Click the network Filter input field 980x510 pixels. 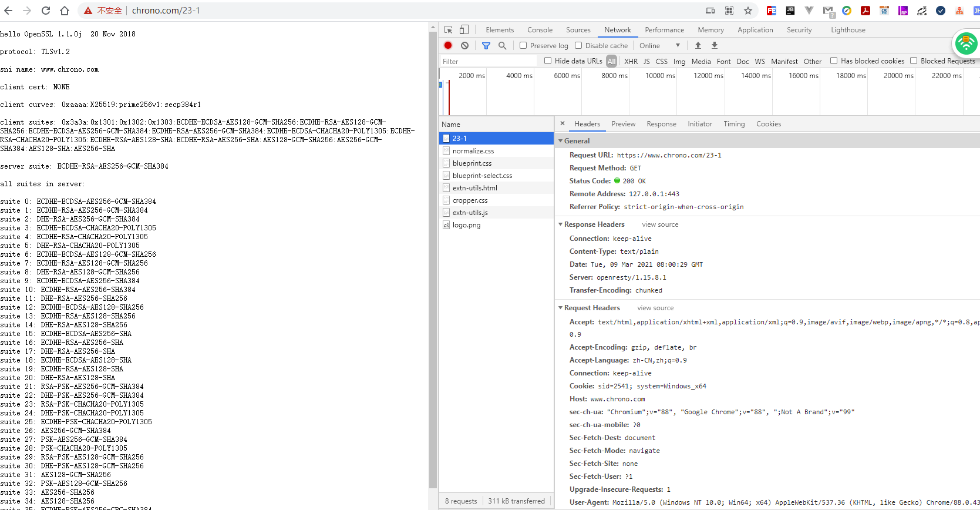click(x=489, y=61)
